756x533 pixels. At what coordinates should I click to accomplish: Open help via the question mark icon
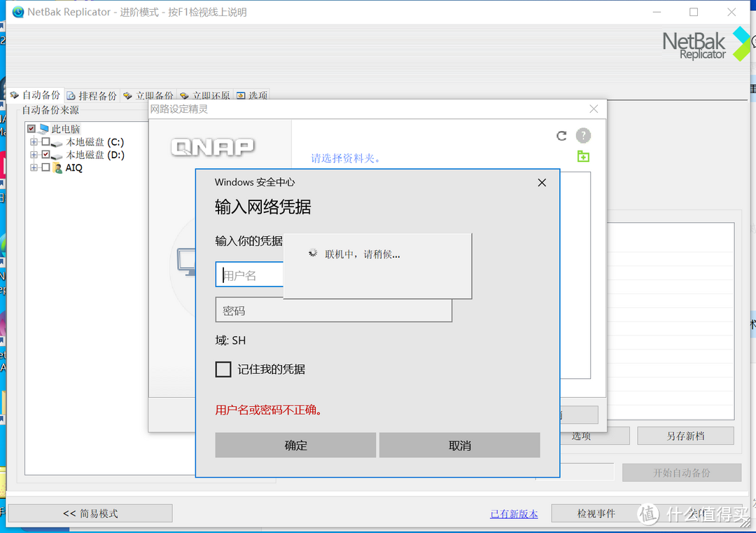point(583,135)
